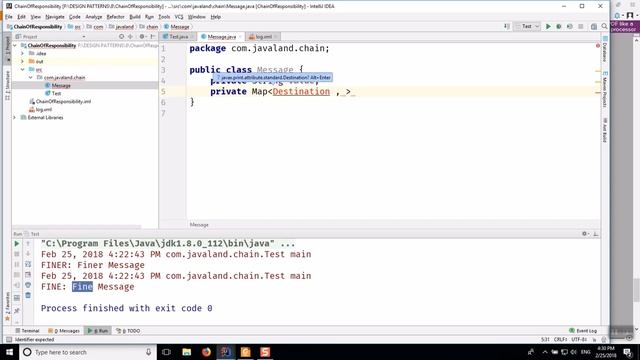The width and height of the screenshot is (640, 360).
Task: Collapse the ChainOfResponsibility root node
Action: coord(15,46)
